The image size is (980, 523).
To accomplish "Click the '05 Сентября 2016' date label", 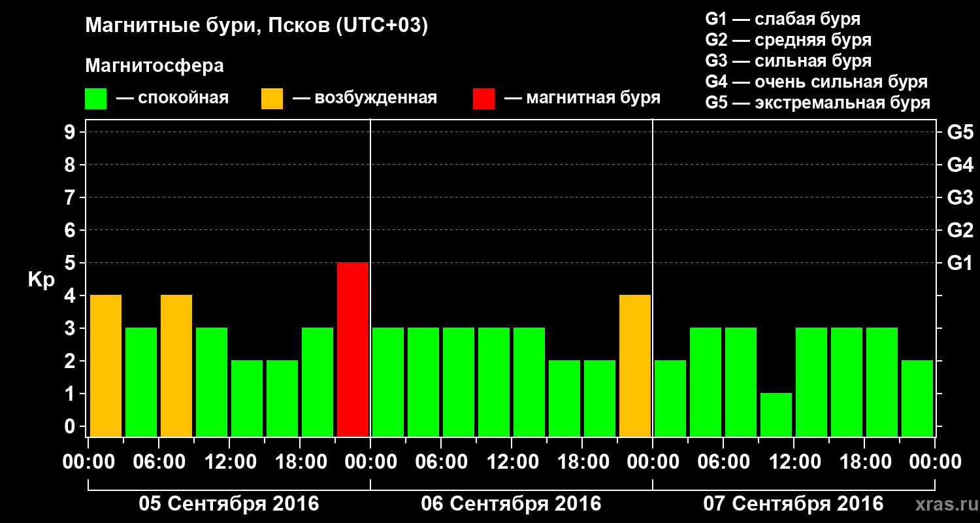I will 229,504.
